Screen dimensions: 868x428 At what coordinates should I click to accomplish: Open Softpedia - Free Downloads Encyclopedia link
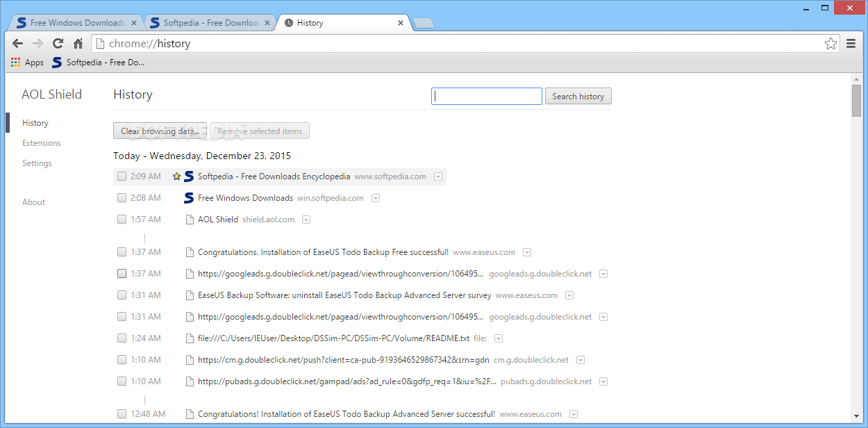(x=274, y=176)
